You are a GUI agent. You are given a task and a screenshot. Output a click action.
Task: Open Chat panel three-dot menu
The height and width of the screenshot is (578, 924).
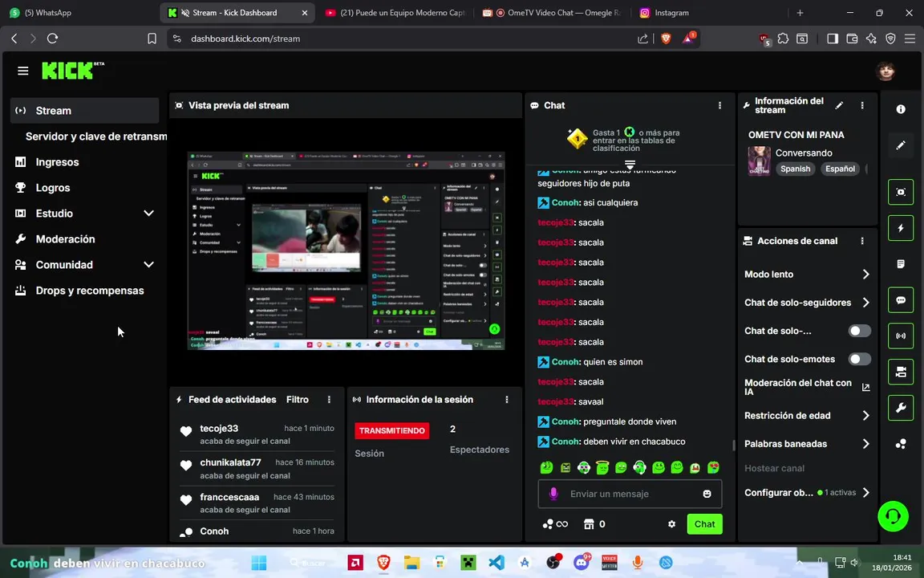(x=719, y=106)
